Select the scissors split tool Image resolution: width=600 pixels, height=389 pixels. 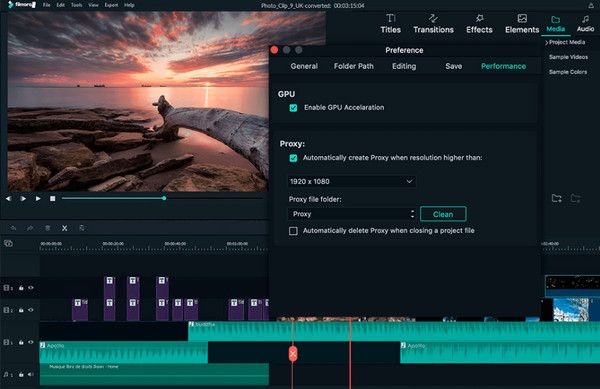65,228
